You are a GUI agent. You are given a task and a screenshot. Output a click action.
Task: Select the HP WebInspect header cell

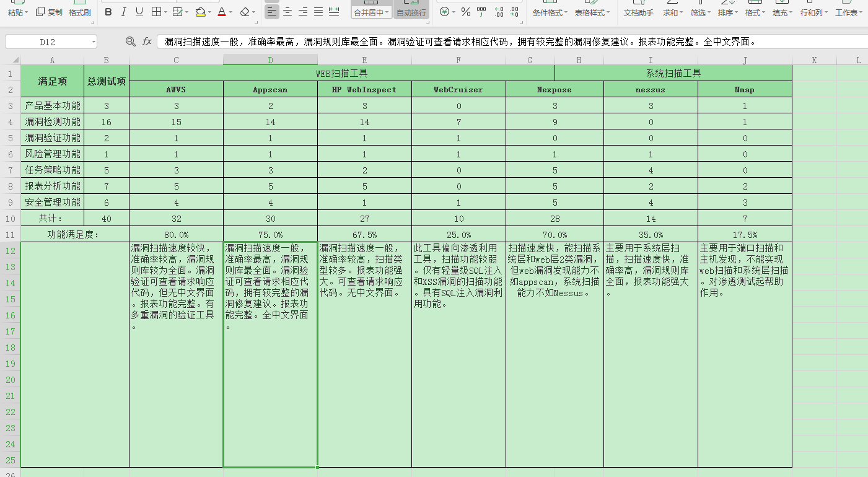(364, 89)
